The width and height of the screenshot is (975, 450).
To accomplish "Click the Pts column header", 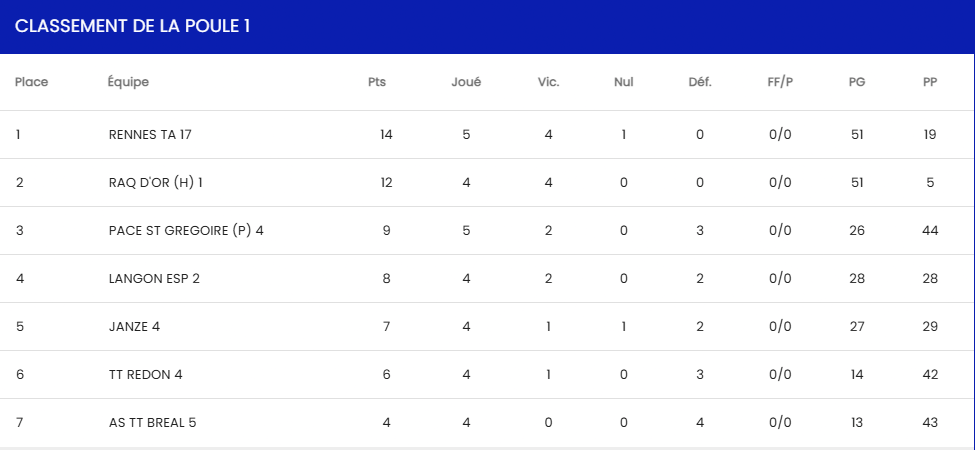I will click(377, 82).
